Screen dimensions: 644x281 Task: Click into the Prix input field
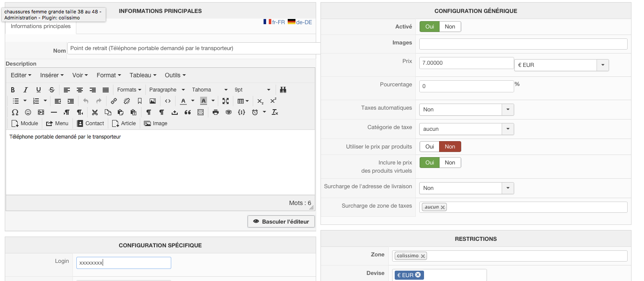[x=466, y=63]
